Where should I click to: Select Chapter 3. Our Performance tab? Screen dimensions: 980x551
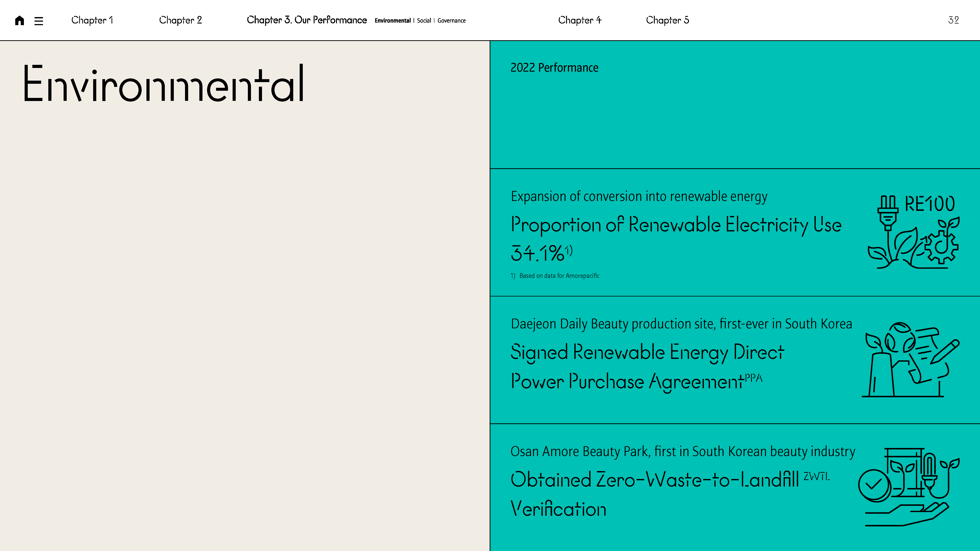coord(307,20)
